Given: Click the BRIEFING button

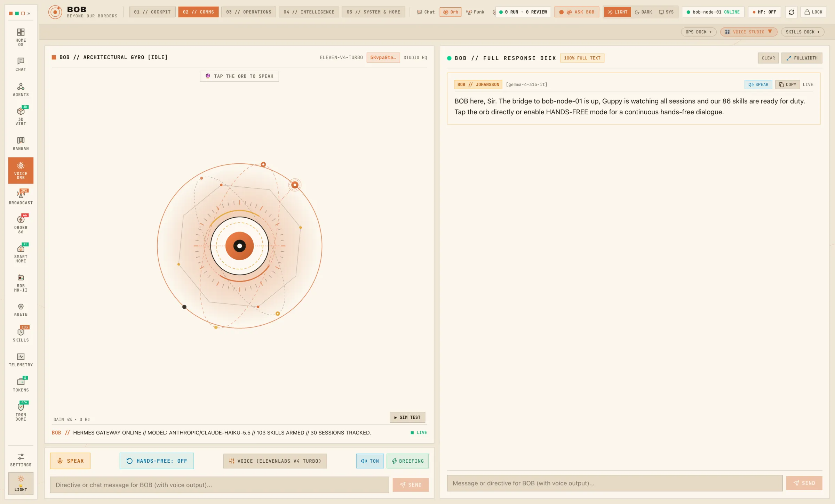Looking at the screenshot, I should click(408, 461).
